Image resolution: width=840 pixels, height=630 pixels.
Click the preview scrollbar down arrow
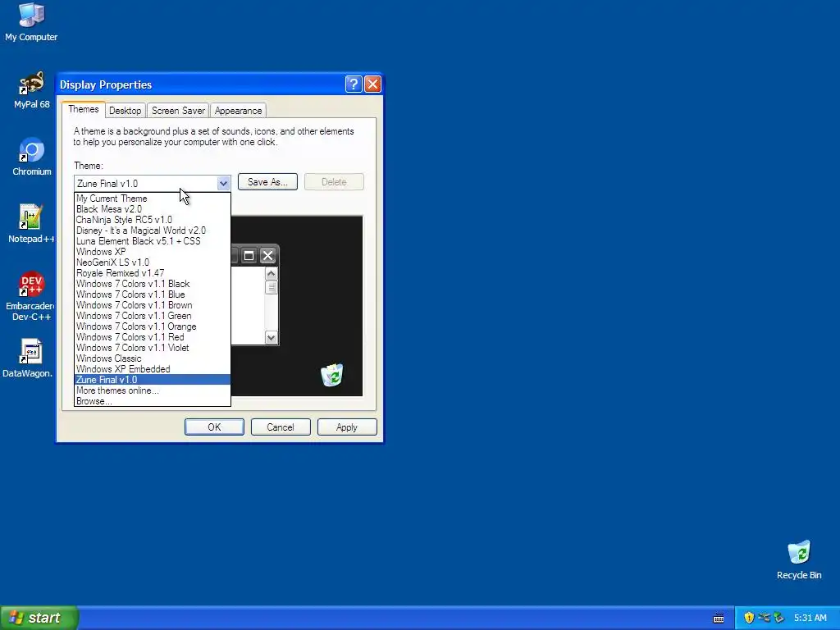pos(271,337)
